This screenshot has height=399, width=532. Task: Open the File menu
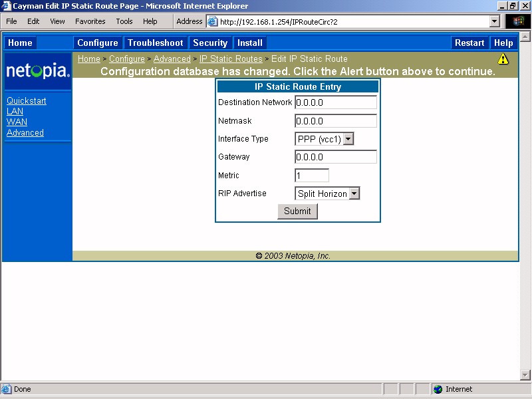pyautogui.click(x=11, y=21)
